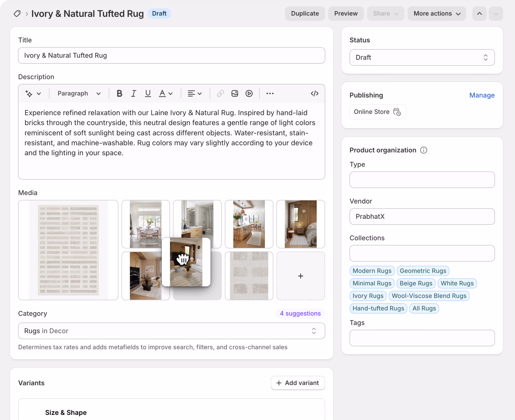
Task: Click the Size & Shape variant option
Action: click(66, 413)
